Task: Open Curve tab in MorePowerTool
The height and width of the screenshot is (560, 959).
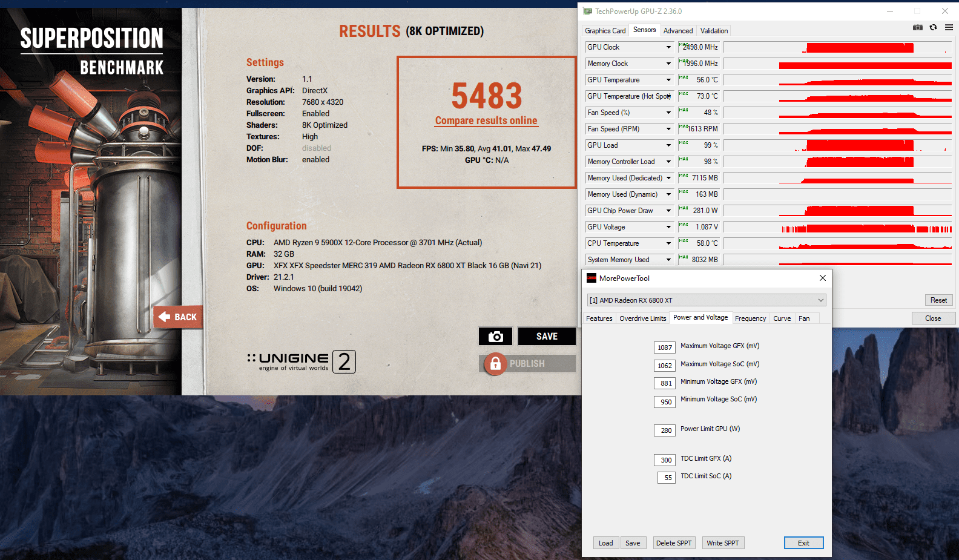Action: point(782,318)
